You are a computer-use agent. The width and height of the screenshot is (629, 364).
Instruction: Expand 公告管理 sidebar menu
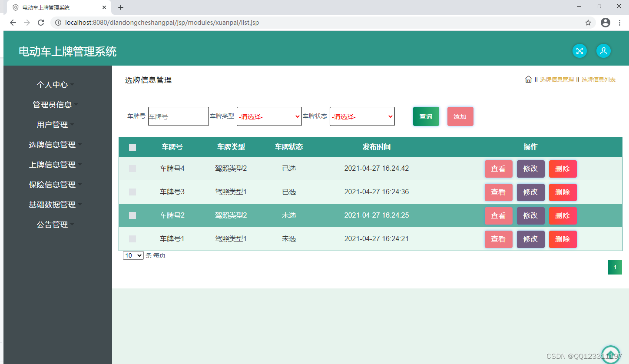(55, 225)
